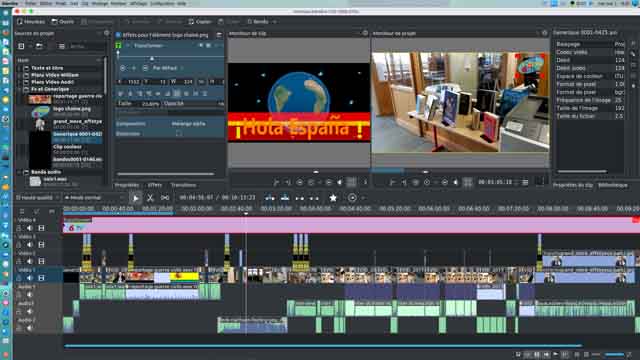Select the Selection tool in timeline toolbar
Viewport: 640px width, 360px height.
click(x=136, y=198)
